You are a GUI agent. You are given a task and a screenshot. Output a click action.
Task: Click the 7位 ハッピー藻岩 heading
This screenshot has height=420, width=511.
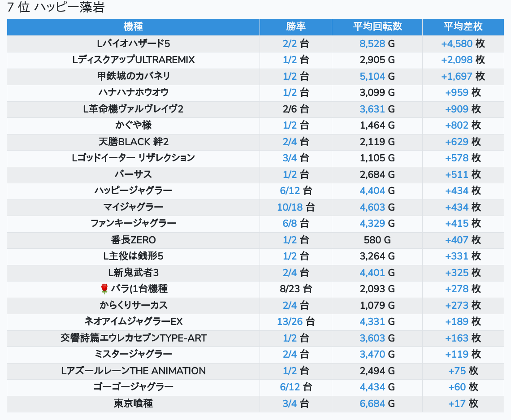coord(56,8)
